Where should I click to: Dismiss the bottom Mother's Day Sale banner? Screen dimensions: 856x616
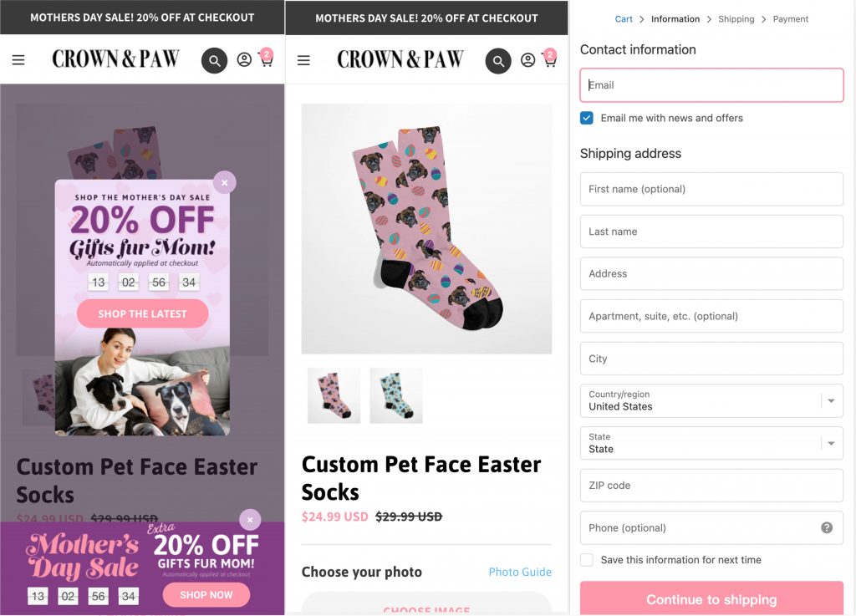pos(250,520)
